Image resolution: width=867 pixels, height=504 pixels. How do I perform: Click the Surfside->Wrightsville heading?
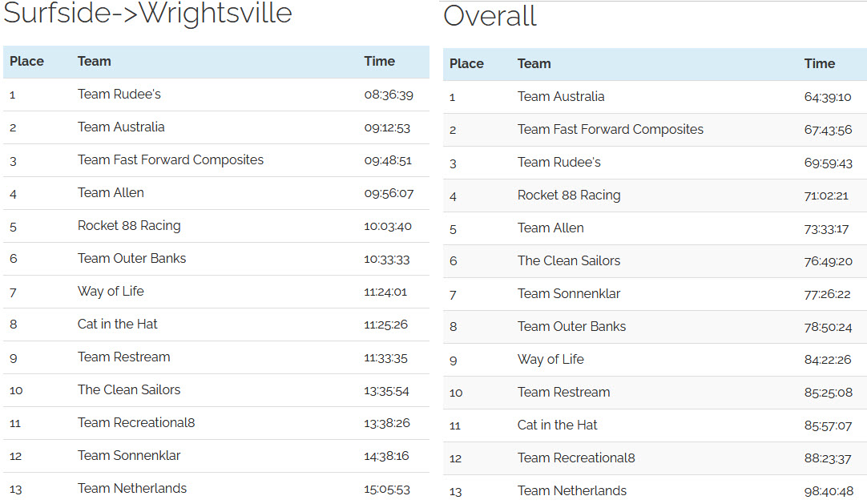pos(147,14)
